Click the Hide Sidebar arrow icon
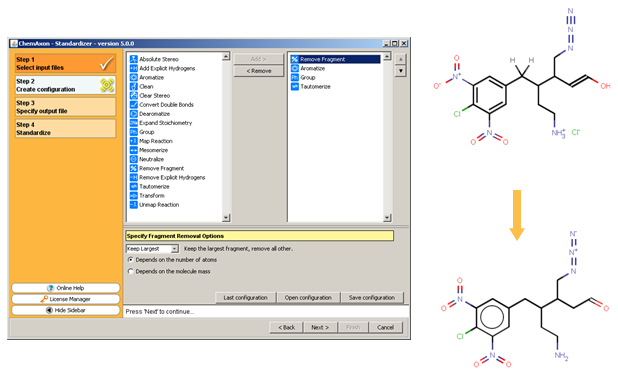Viewport: 618px width, 374px height. click(x=49, y=310)
